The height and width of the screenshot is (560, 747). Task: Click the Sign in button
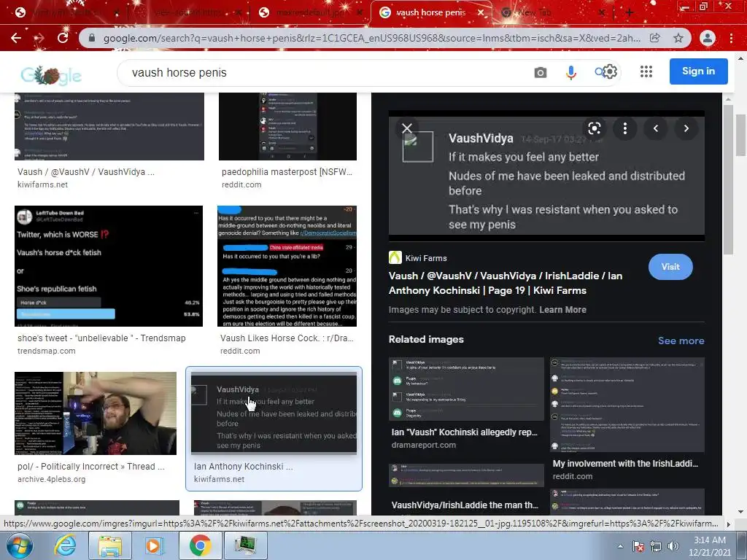698,71
